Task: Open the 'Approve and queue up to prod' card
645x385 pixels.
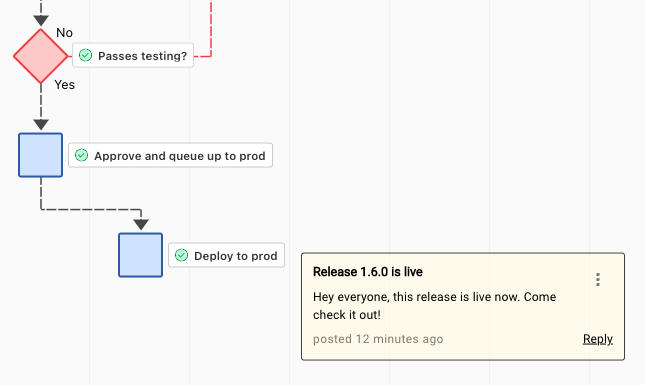Action: click(x=170, y=155)
